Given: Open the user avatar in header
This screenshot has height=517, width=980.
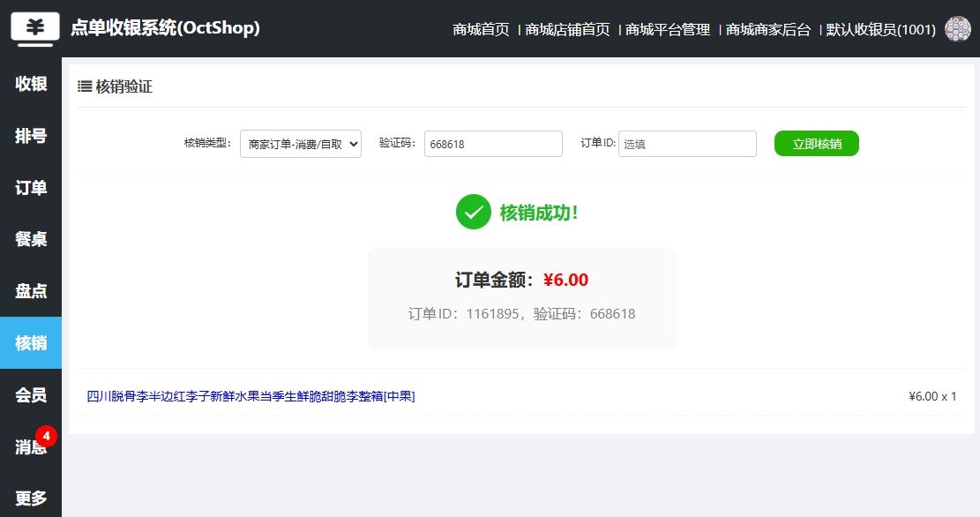Looking at the screenshot, I should (x=957, y=29).
